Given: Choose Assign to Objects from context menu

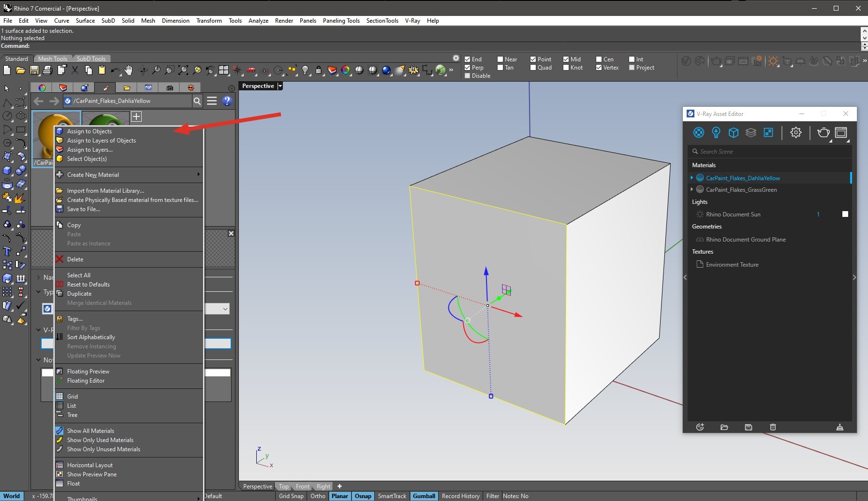Looking at the screenshot, I should (x=128, y=131).
